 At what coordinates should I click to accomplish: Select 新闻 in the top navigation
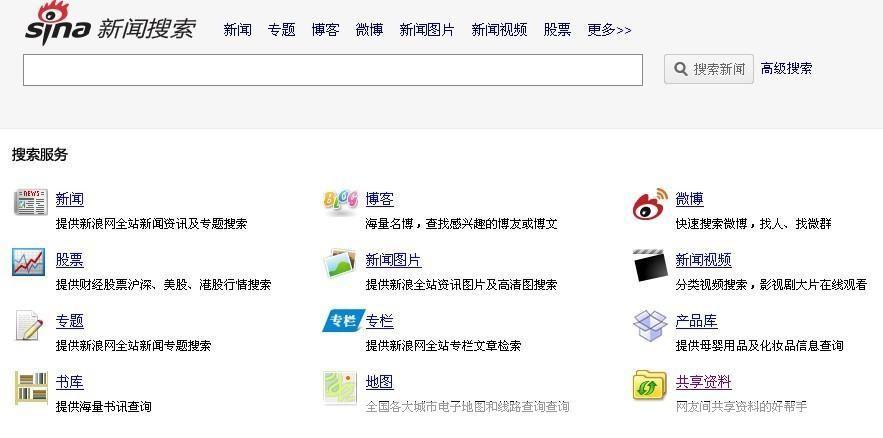coord(238,30)
